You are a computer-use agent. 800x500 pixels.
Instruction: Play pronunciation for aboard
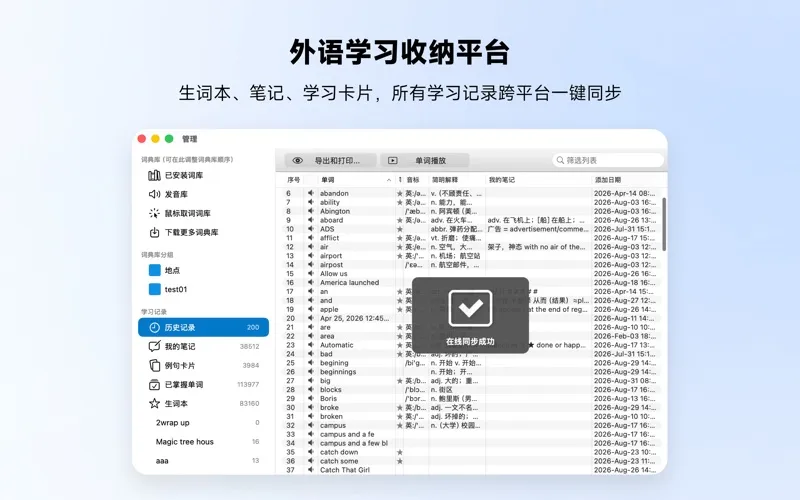click(x=311, y=220)
